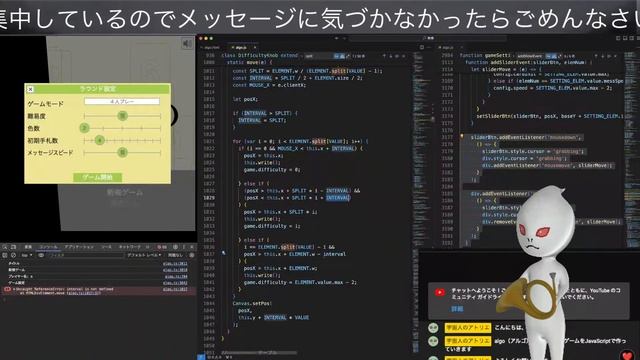
Task: Show the console sidebar
Action: (4, 255)
